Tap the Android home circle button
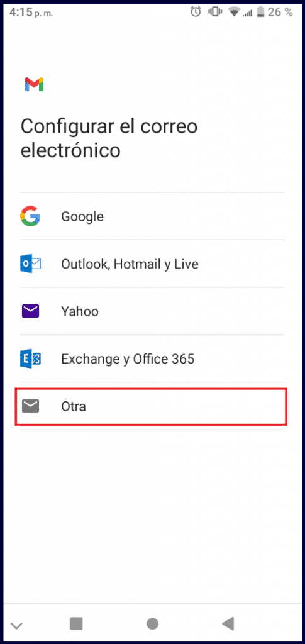 click(x=152, y=623)
